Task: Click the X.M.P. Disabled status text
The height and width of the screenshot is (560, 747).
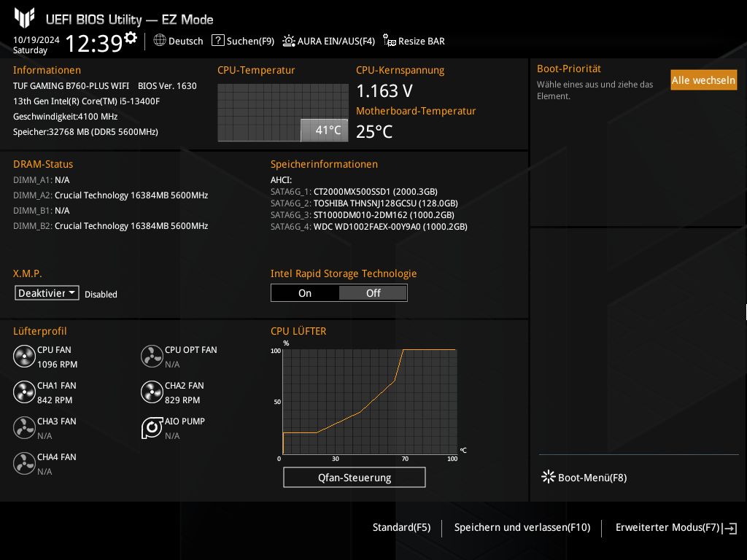Action: click(x=101, y=295)
